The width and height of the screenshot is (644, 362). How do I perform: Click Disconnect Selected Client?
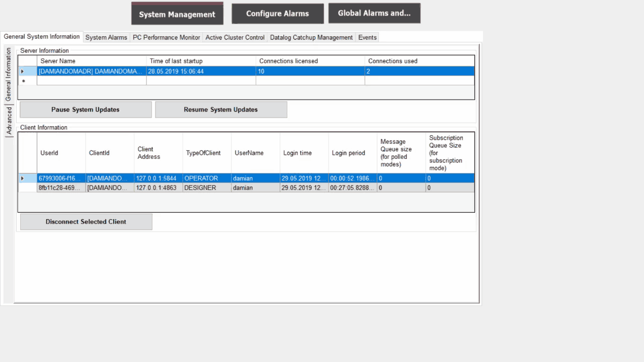tap(85, 221)
